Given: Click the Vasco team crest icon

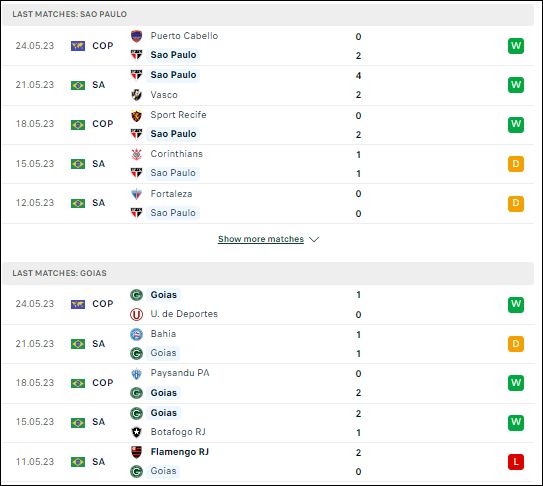Looking at the screenshot, I should tap(136, 95).
